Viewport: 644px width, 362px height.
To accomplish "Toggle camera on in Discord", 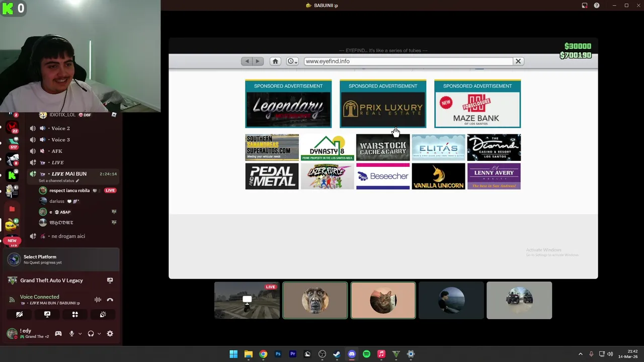I will (x=19, y=314).
